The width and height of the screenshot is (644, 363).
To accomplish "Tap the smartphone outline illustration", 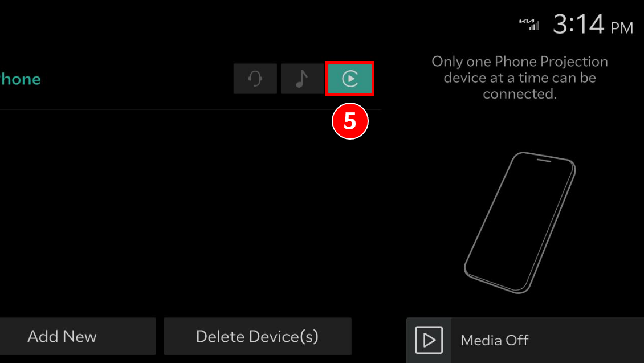I will [x=520, y=223].
